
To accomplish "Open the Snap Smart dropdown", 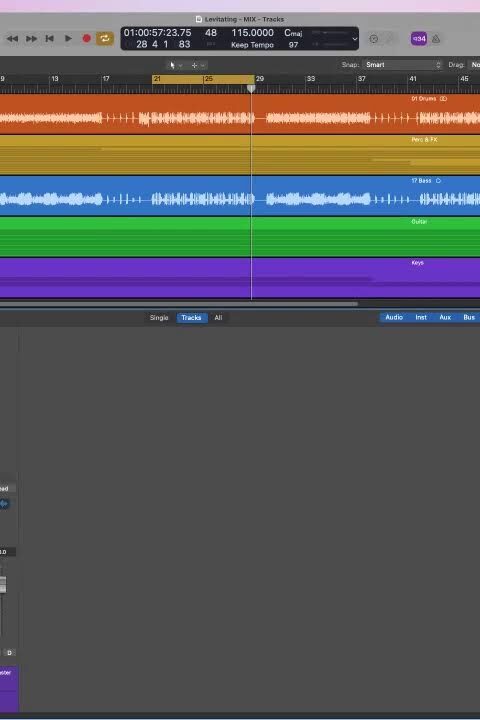I will point(402,65).
